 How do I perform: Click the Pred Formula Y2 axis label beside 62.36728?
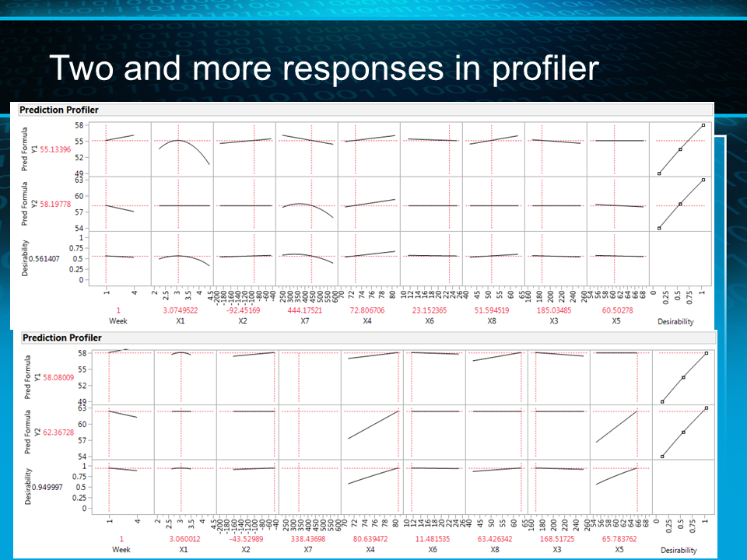point(32,432)
